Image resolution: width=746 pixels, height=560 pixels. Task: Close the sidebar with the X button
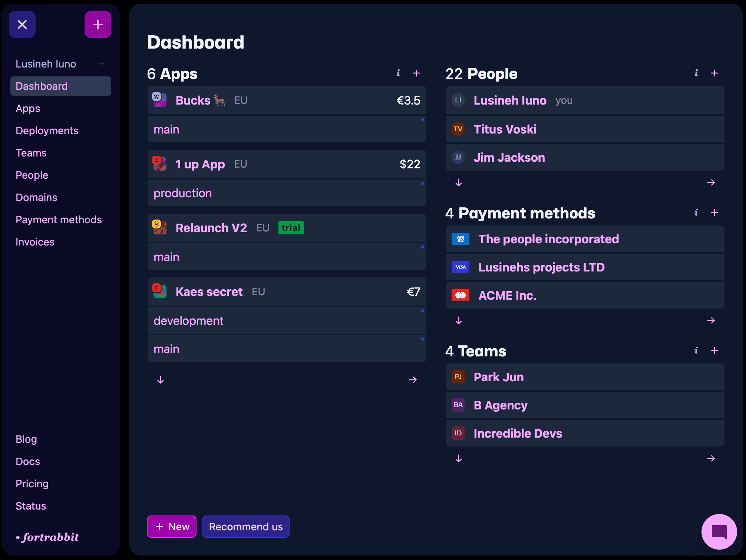click(x=22, y=24)
